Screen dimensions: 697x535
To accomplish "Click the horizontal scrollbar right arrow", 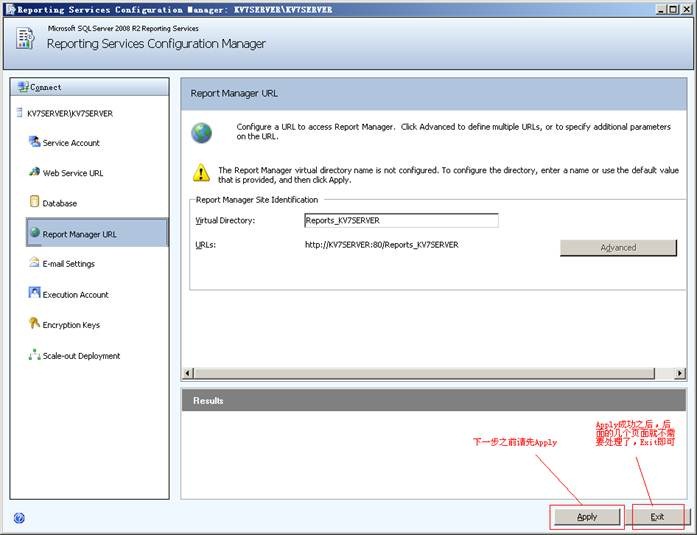I will coord(680,373).
